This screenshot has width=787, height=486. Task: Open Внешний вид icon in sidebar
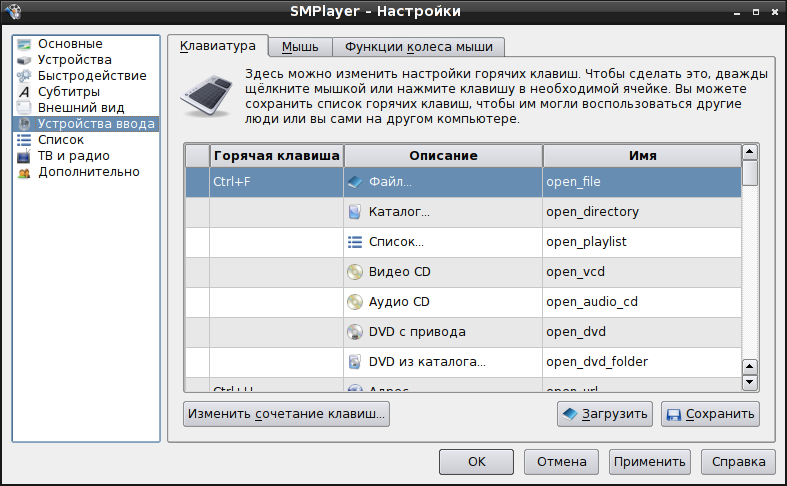point(24,108)
